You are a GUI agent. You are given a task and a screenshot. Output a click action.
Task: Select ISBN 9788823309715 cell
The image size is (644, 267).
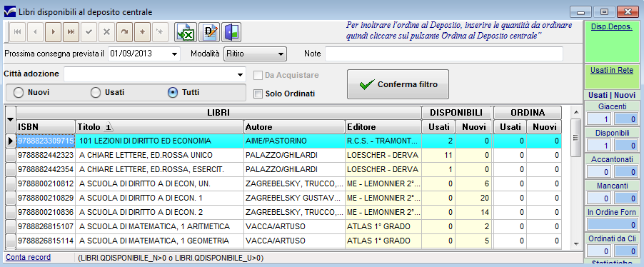(x=46, y=141)
